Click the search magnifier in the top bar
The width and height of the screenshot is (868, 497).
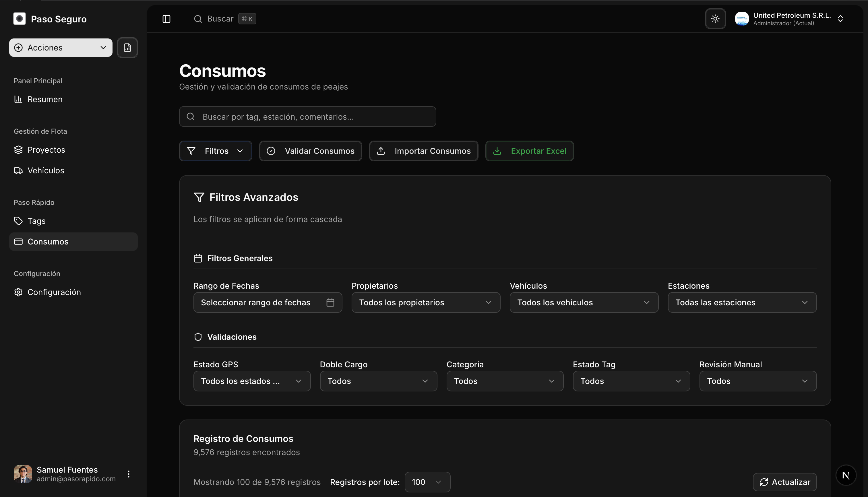pyautogui.click(x=198, y=19)
